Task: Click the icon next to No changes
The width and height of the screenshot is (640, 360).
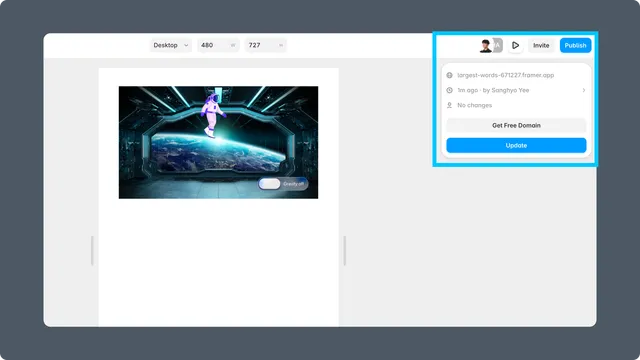Action: tap(449, 105)
